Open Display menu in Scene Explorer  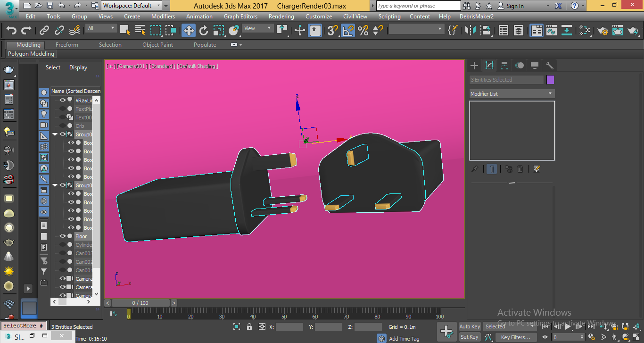(78, 67)
